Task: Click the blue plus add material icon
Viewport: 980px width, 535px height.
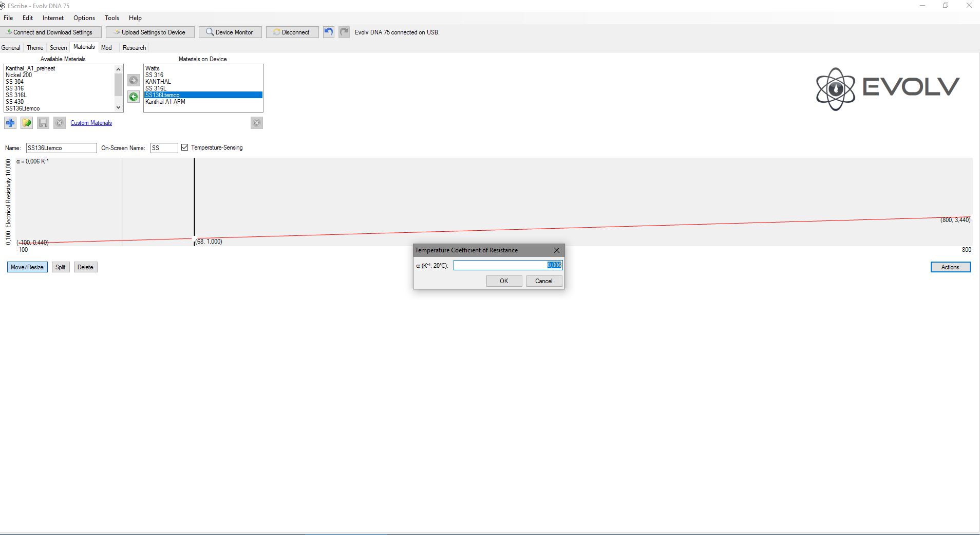Action: pyautogui.click(x=10, y=123)
